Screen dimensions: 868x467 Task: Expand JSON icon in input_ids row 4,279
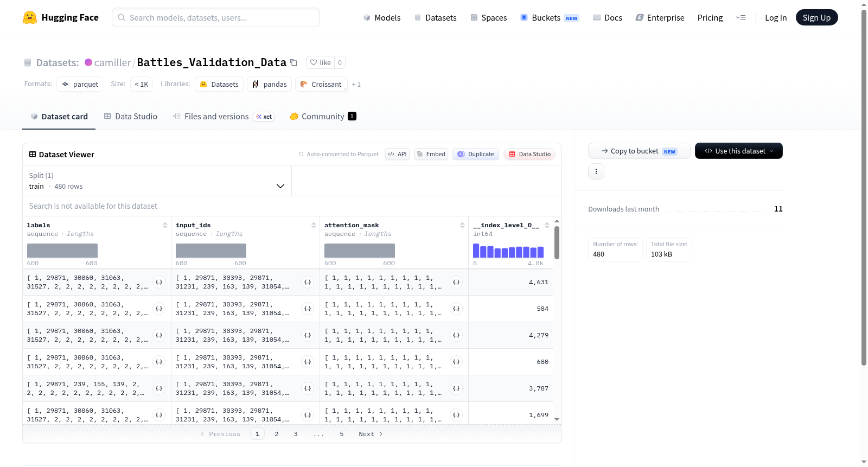click(308, 335)
